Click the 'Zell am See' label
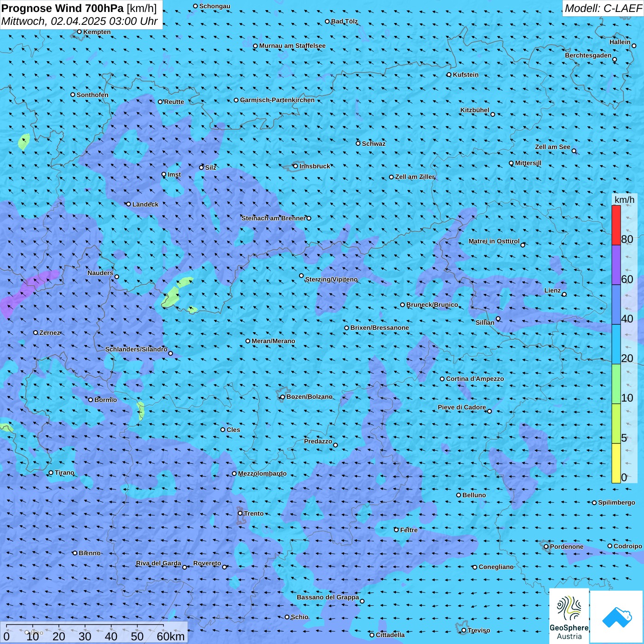This screenshot has height=644, width=644. [x=552, y=147]
